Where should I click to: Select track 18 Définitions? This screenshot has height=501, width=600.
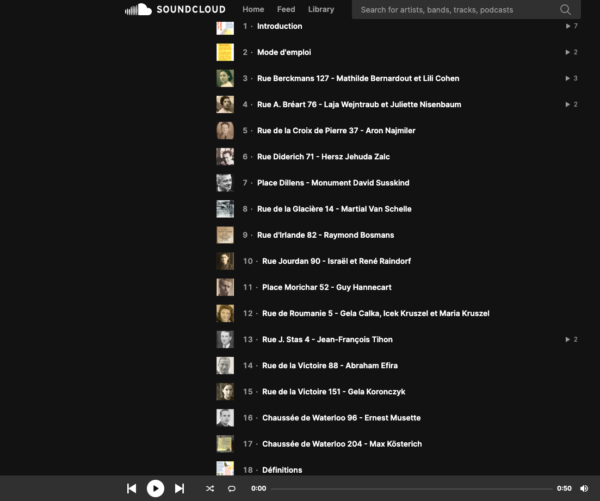(x=282, y=470)
